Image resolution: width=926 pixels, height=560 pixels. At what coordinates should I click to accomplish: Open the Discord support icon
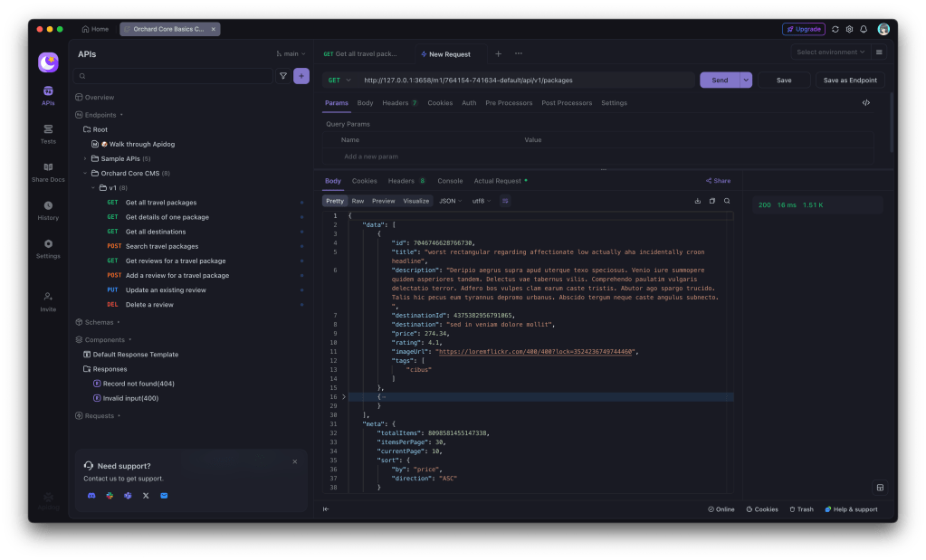pos(91,496)
